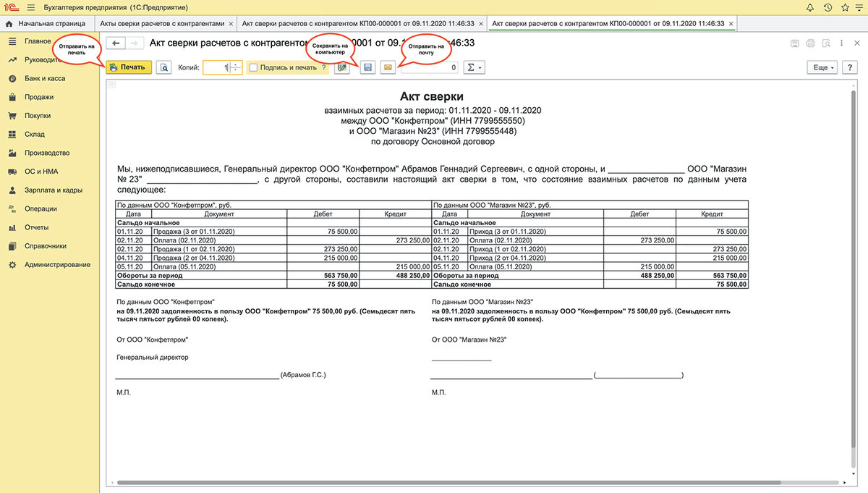This screenshot has width=868, height=493.
Task: Expand the Σ sum dropdown
Action: [474, 67]
